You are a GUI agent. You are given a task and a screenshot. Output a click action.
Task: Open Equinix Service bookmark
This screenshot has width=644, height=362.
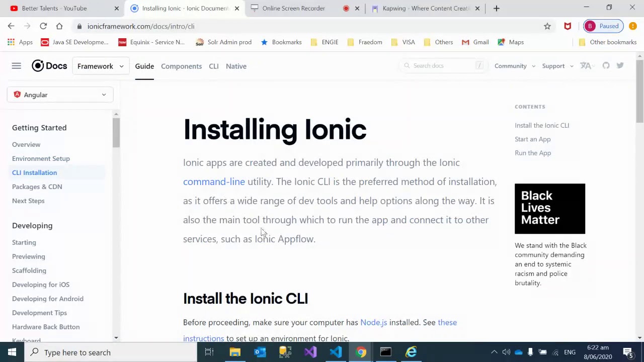(151, 42)
